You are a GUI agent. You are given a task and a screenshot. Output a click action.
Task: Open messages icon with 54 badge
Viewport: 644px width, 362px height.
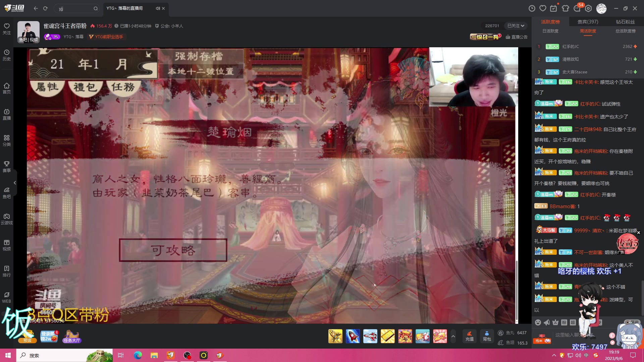[578, 8]
